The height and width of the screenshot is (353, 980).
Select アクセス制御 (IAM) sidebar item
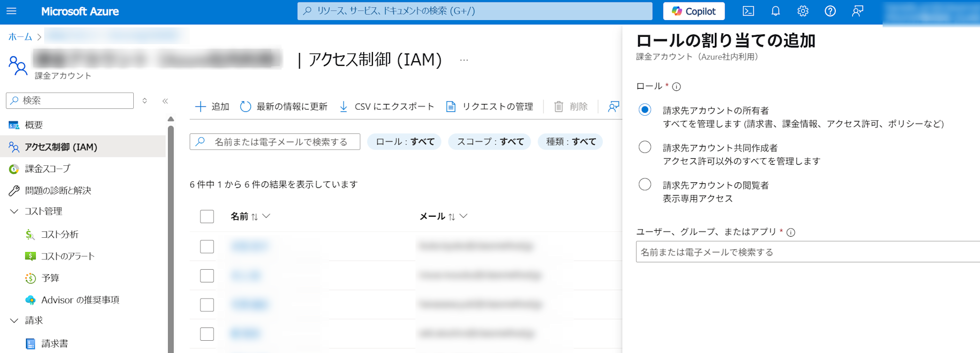(x=83, y=147)
